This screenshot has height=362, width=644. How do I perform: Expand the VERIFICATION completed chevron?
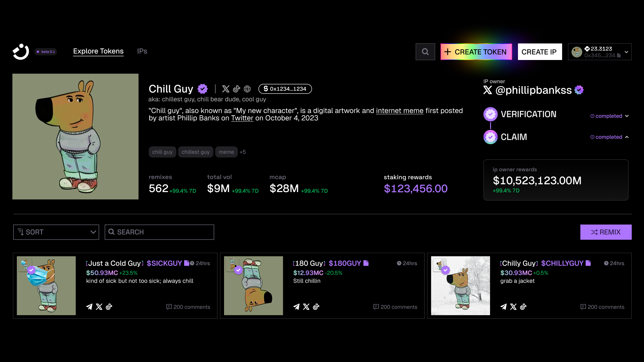pyautogui.click(x=627, y=116)
